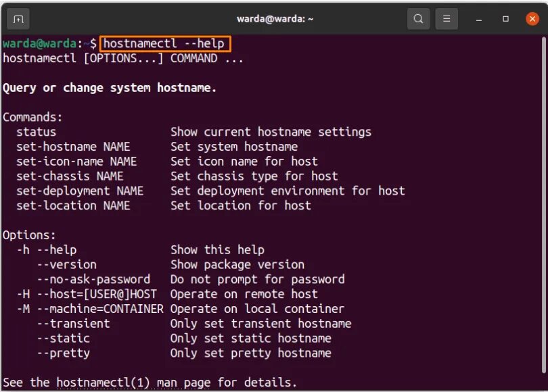This screenshot has width=548, height=392.
Task: Minimize the terminal window
Action: pyautogui.click(x=479, y=19)
